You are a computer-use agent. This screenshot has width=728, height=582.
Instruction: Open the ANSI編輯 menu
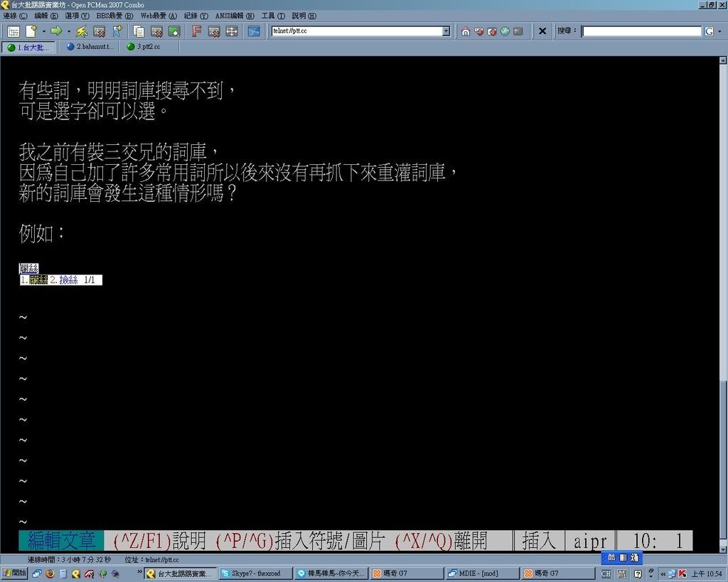(x=235, y=16)
